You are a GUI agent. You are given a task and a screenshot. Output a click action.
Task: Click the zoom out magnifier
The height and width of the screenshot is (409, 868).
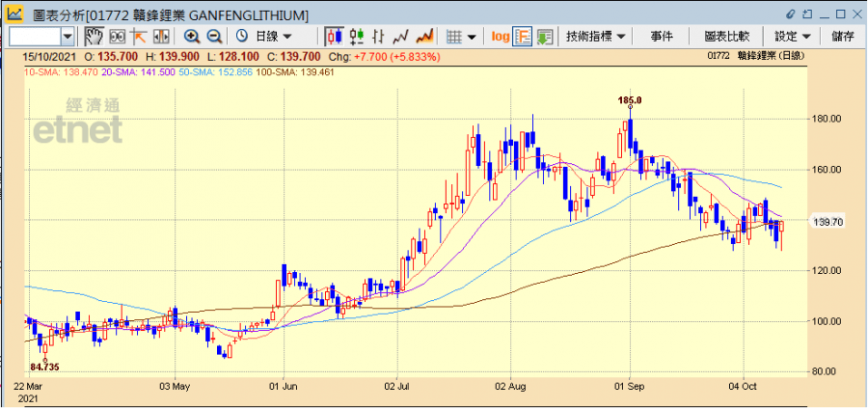pos(214,36)
